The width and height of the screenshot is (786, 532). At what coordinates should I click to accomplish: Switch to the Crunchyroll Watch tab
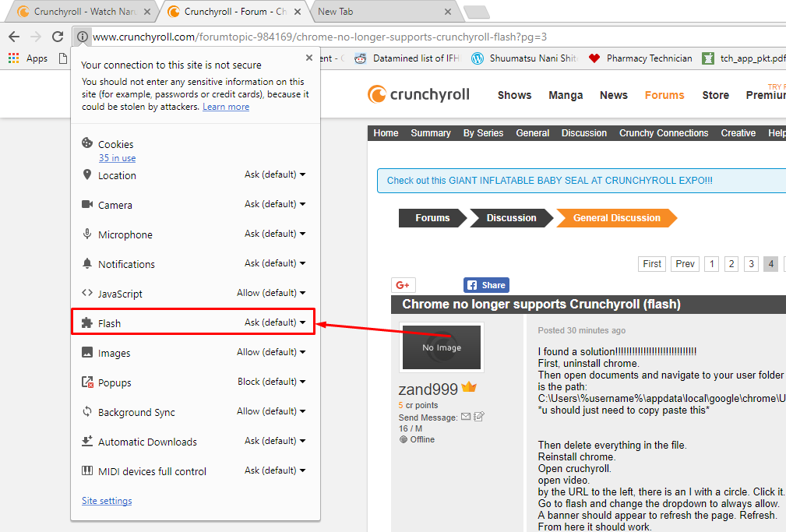[x=84, y=12]
